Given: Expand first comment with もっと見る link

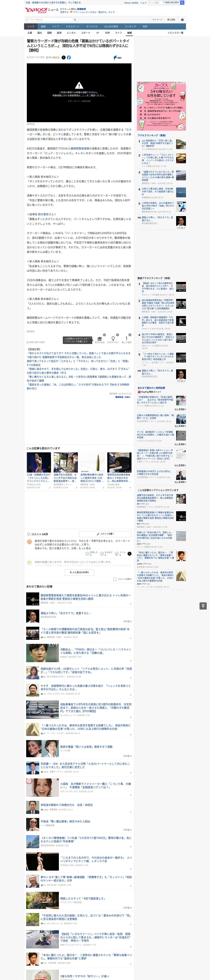Looking at the screenshot, I should coord(85,548).
